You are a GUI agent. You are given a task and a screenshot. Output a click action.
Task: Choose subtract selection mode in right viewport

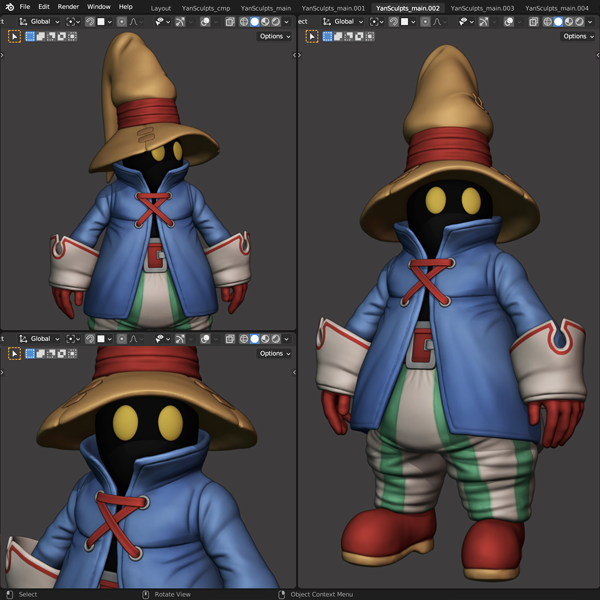tap(349, 36)
